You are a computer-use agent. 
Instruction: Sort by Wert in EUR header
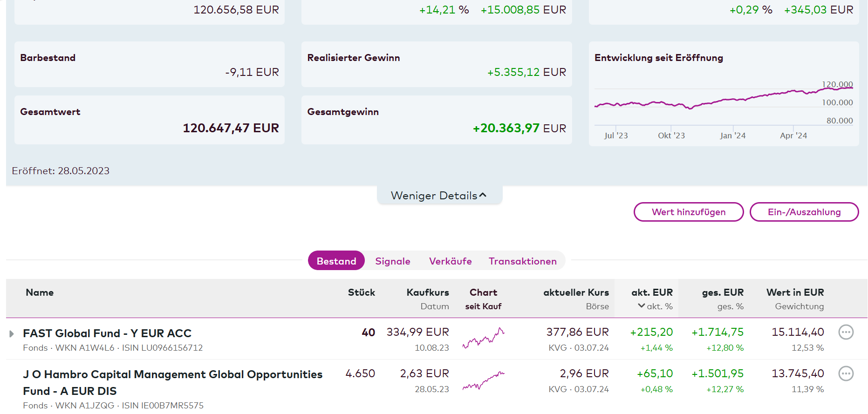pyautogui.click(x=795, y=292)
